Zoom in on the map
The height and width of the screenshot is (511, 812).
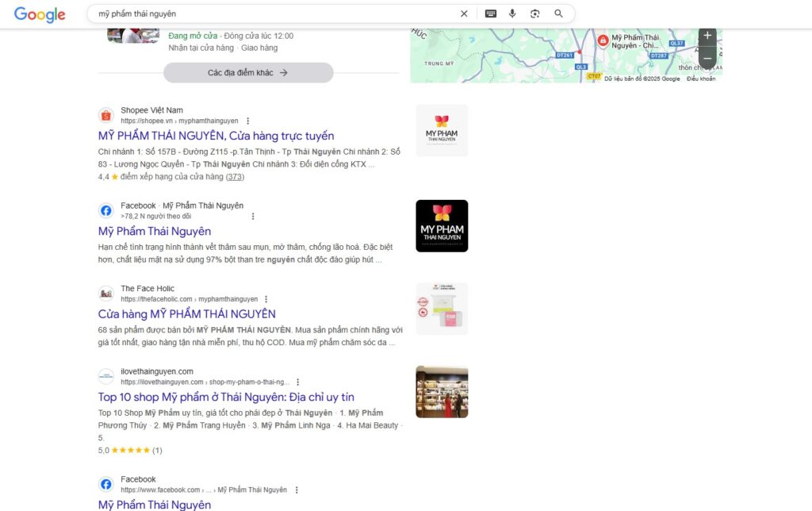707,36
